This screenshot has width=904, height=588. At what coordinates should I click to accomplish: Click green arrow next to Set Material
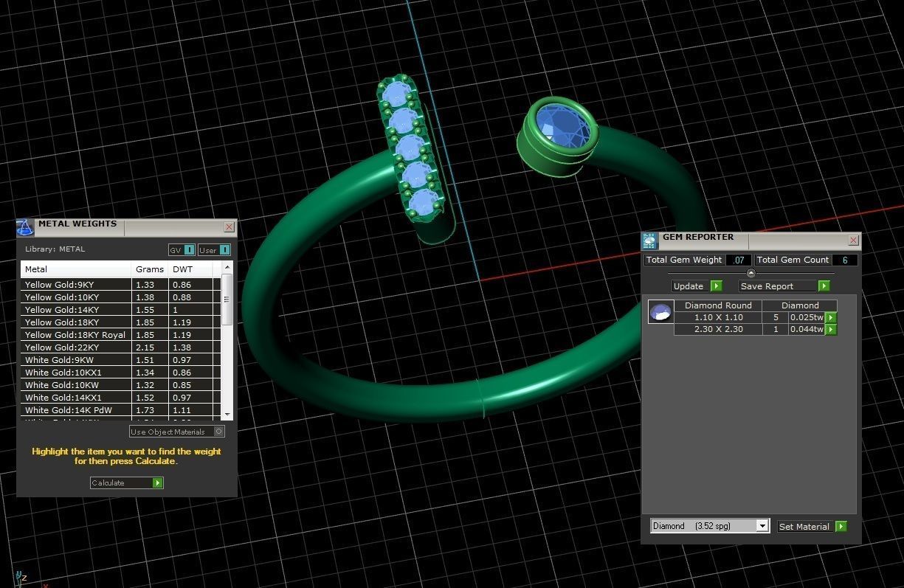(x=841, y=527)
